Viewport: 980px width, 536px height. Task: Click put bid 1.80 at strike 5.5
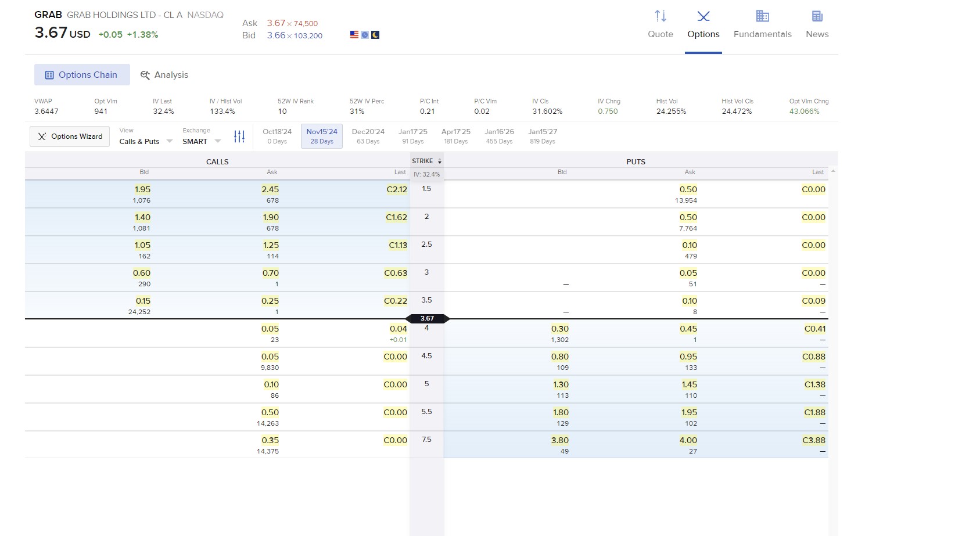pos(561,412)
